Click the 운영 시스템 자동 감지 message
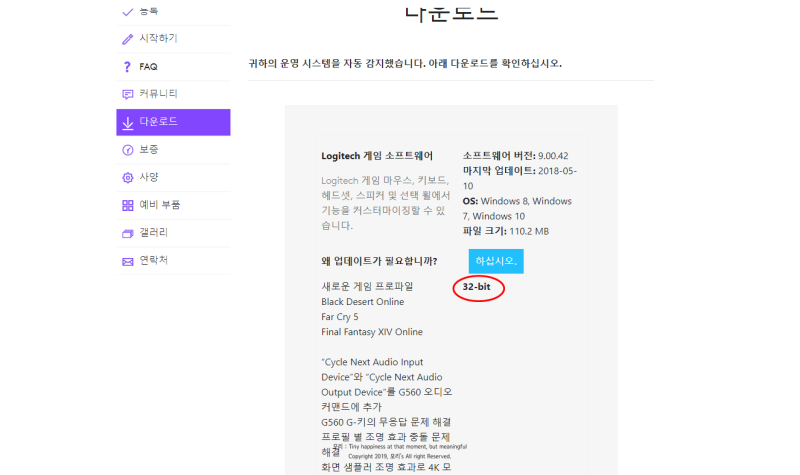Image resolution: width=800 pixels, height=475 pixels. [x=405, y=64]
